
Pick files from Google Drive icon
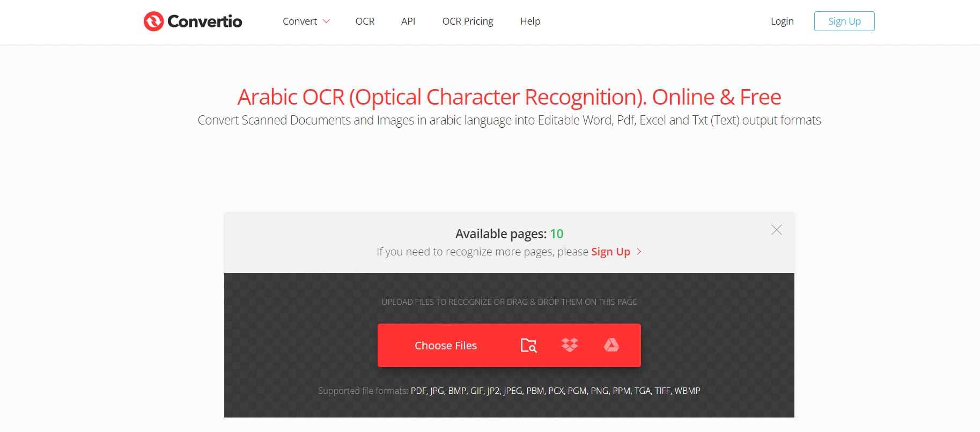611,345
